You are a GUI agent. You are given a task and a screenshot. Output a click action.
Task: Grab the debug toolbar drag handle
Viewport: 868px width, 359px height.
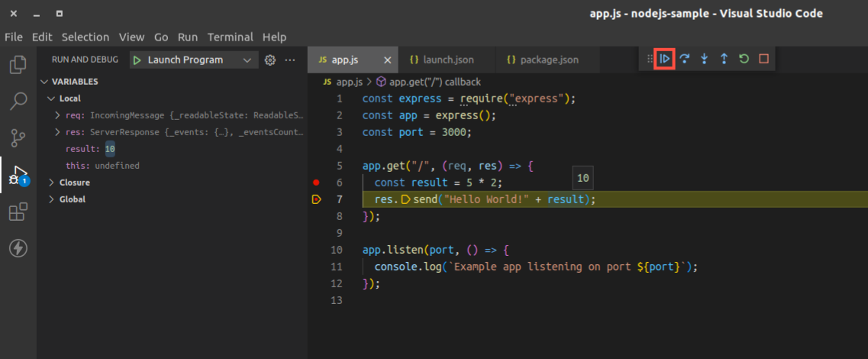coord(650,59)
